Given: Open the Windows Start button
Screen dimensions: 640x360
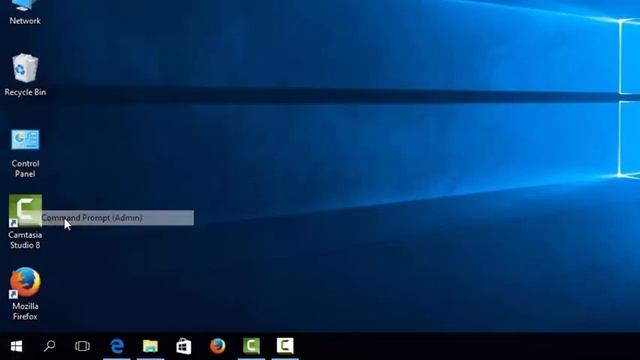Looking at the screenshot, I should point(16,346).
